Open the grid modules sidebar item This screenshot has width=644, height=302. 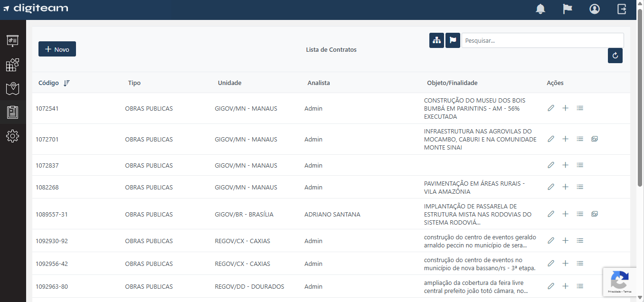tap(13, 65)
